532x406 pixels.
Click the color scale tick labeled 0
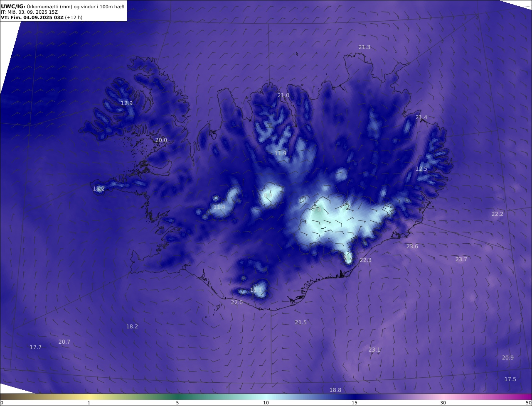tap(2, 403)
